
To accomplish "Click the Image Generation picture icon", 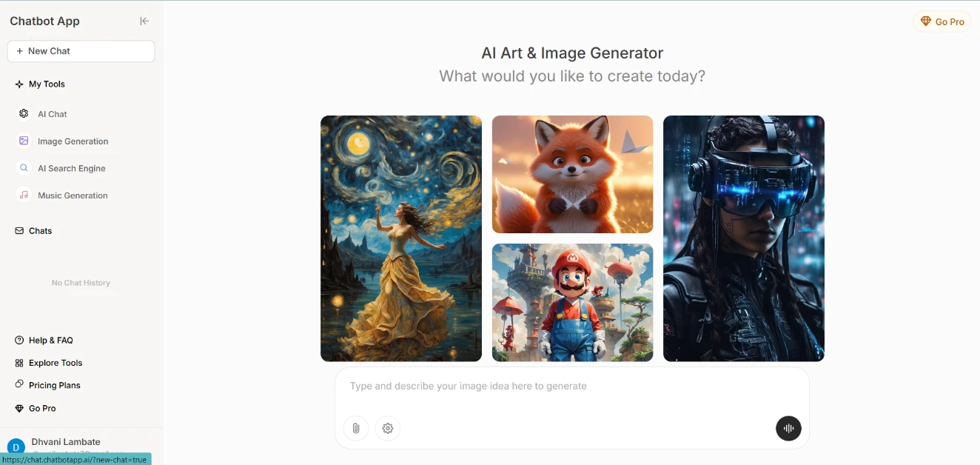I will click(x=24, y=141).
